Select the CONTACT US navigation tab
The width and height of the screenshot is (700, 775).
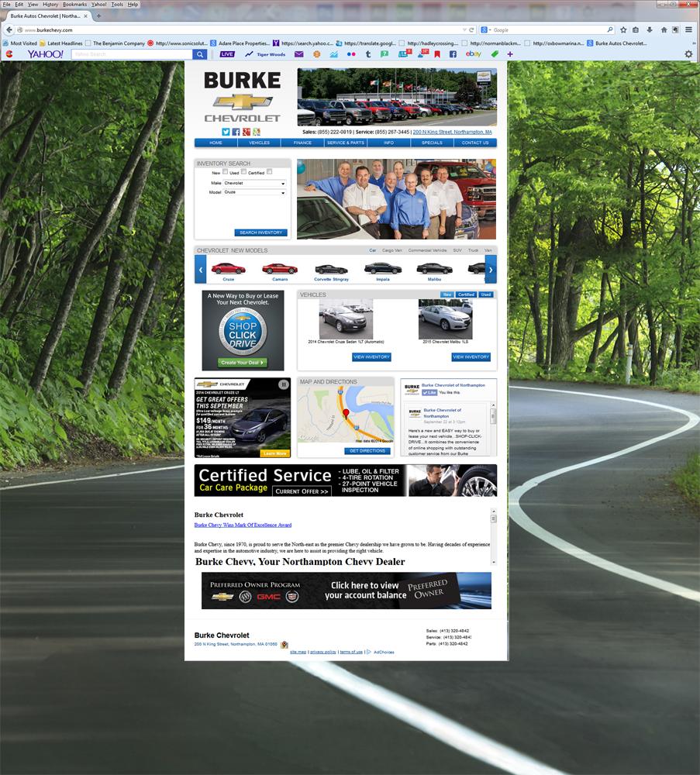click(475, 143)
